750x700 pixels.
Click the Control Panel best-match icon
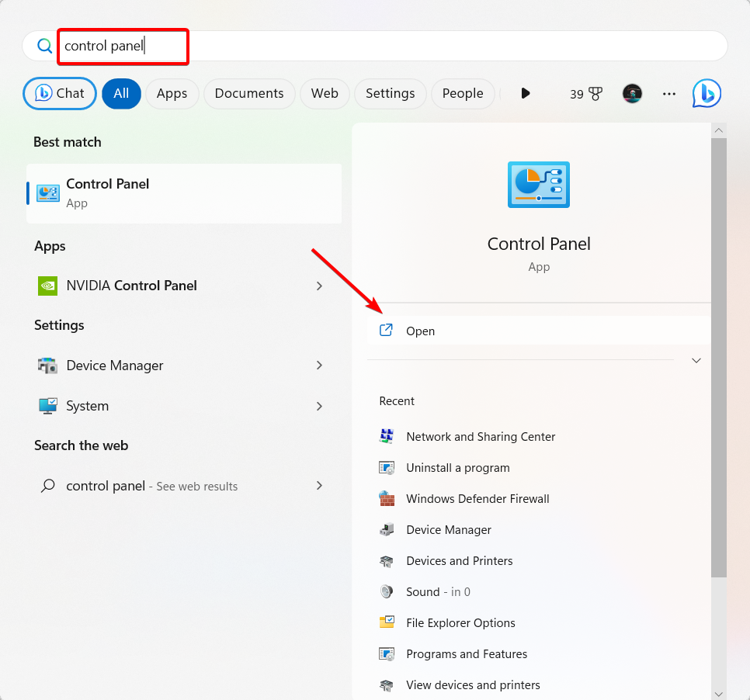pyautogui.click(x=48, y=194)
